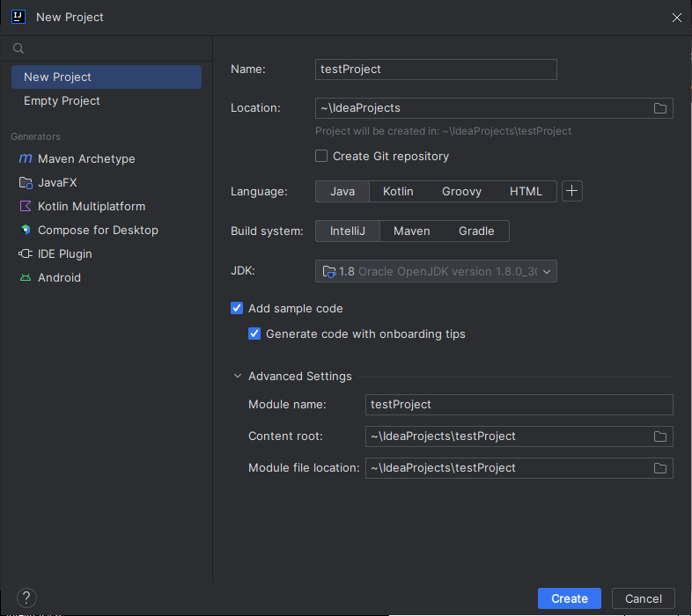Viewport: 692px width, 616px height.
Task: Browse for Module file location folder
Action: pos(659,468)
